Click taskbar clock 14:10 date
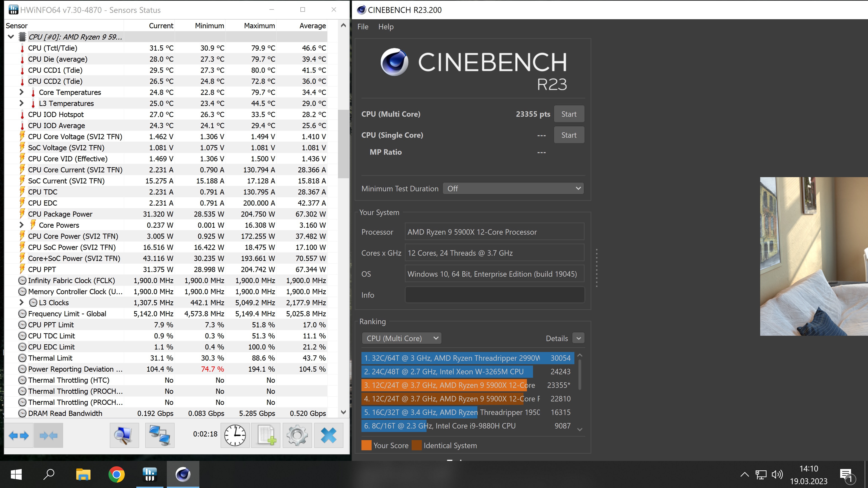This screenshot has height=488, width=868. pyautogui.click(x=809, y=475)
